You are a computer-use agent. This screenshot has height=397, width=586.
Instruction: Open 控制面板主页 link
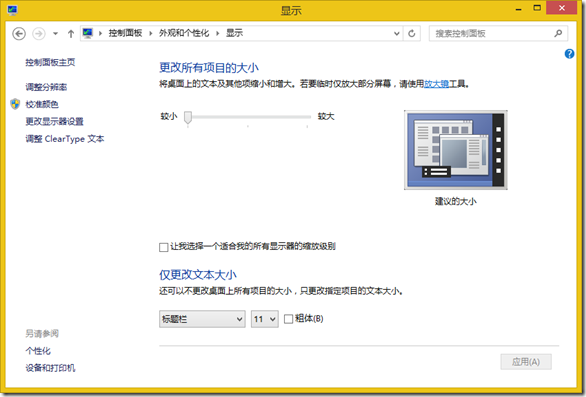coord(50,62)
